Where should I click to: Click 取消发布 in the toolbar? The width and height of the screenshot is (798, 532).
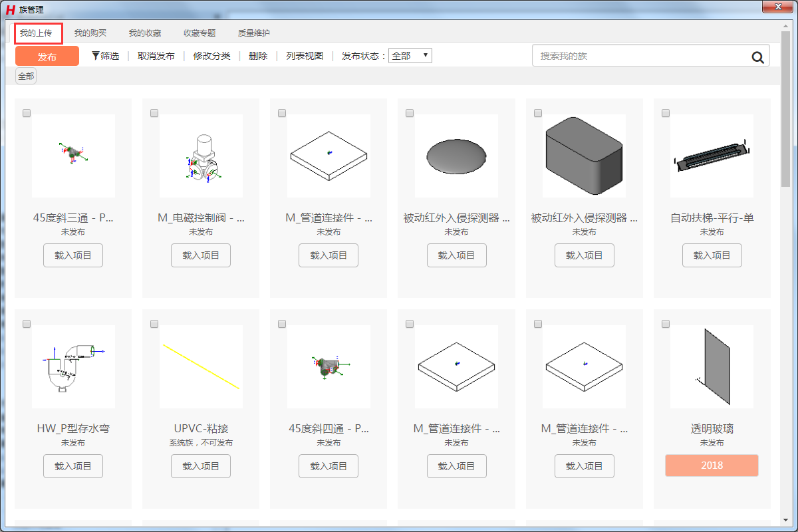point(156,57)
